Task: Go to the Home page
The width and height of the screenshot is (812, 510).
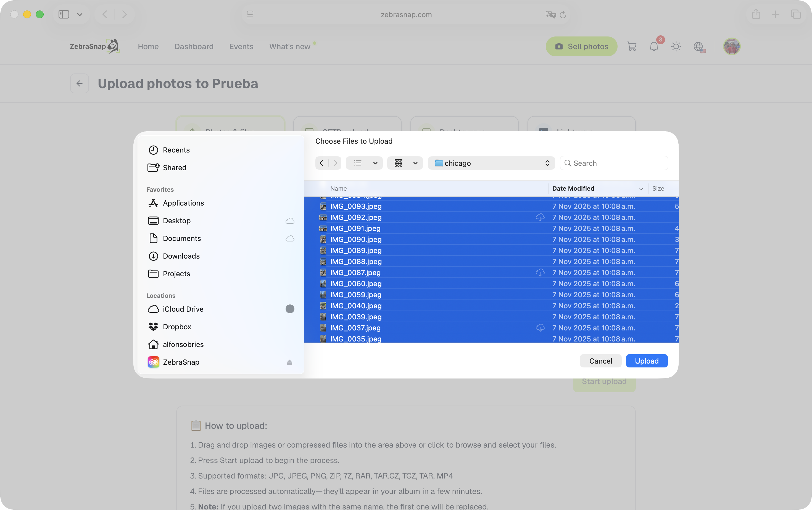Action: point(148,46)
